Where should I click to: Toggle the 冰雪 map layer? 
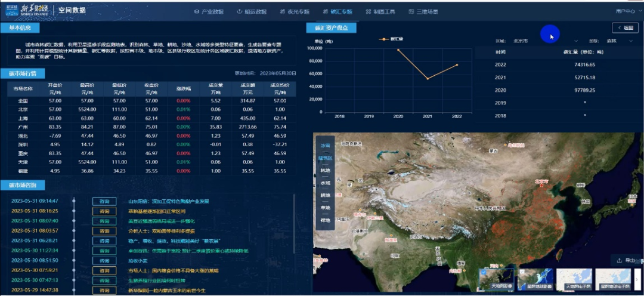click(x=326, y=146)
